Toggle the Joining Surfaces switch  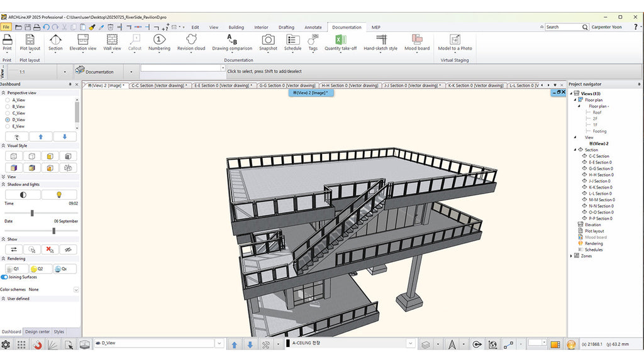pos(4,277)
